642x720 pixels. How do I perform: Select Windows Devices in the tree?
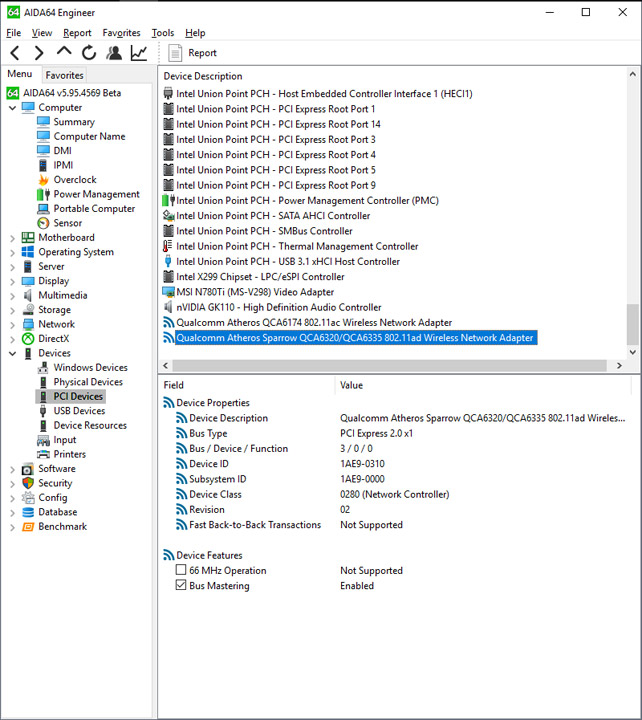(90, 367)
